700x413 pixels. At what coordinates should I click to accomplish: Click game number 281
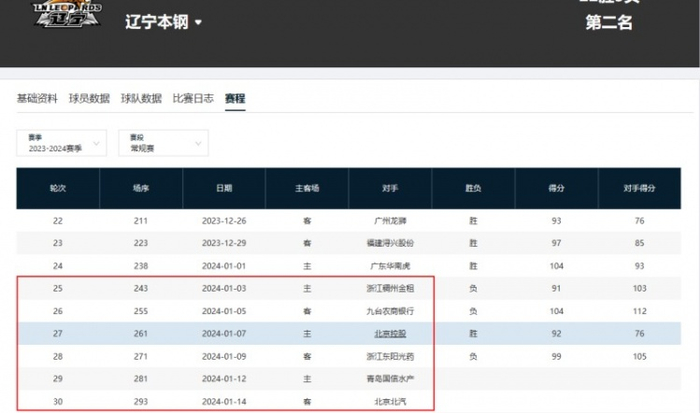point(141,379)
